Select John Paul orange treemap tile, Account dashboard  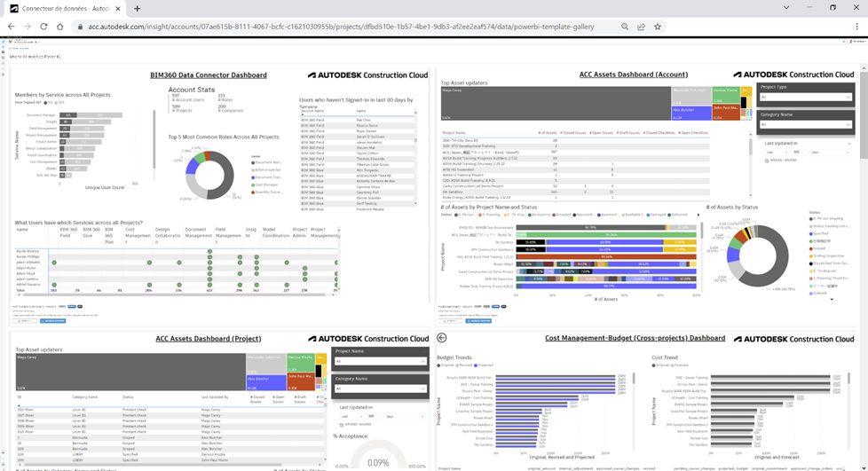point(726,112)
